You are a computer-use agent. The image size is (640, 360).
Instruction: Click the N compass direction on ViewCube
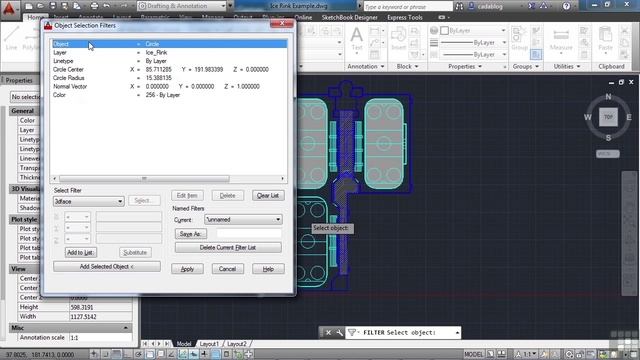608,97
